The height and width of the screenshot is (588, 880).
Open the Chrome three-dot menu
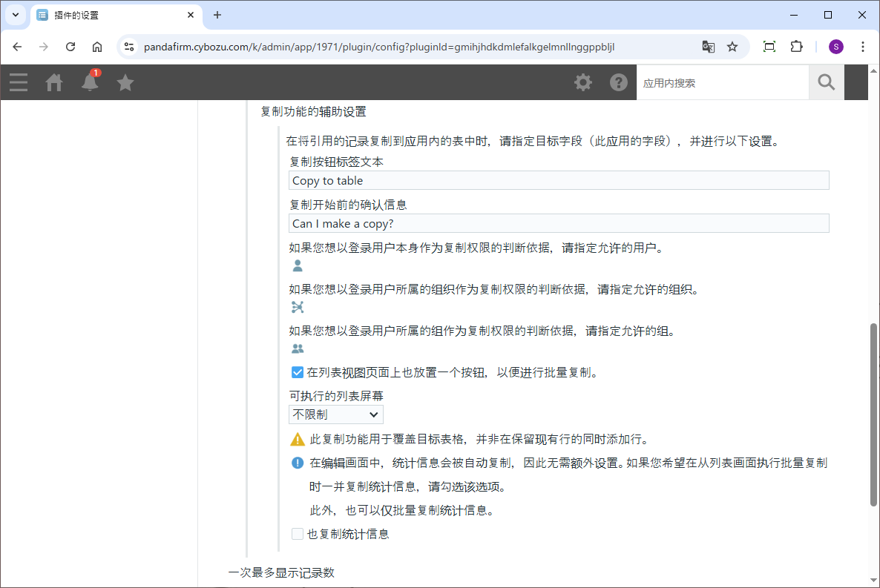[x=862, y=47]
